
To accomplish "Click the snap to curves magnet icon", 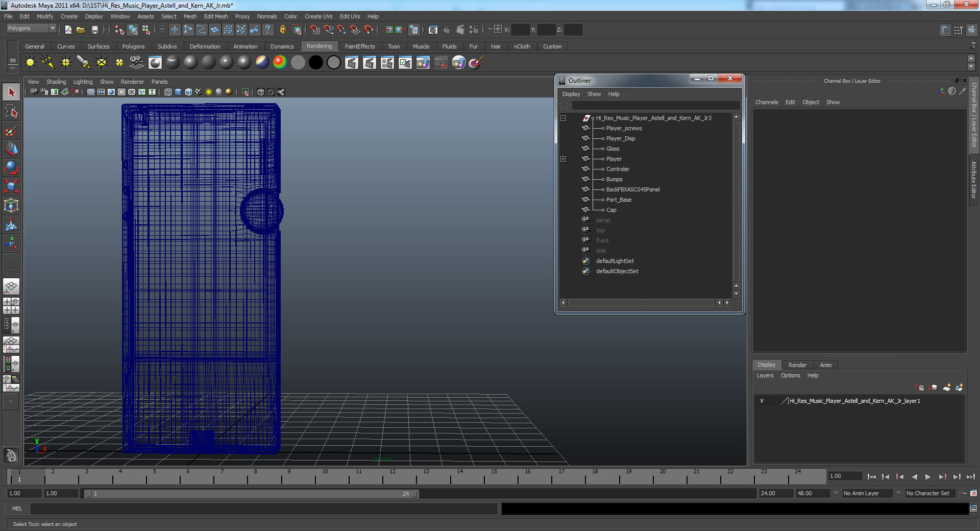I will [329, 30].
